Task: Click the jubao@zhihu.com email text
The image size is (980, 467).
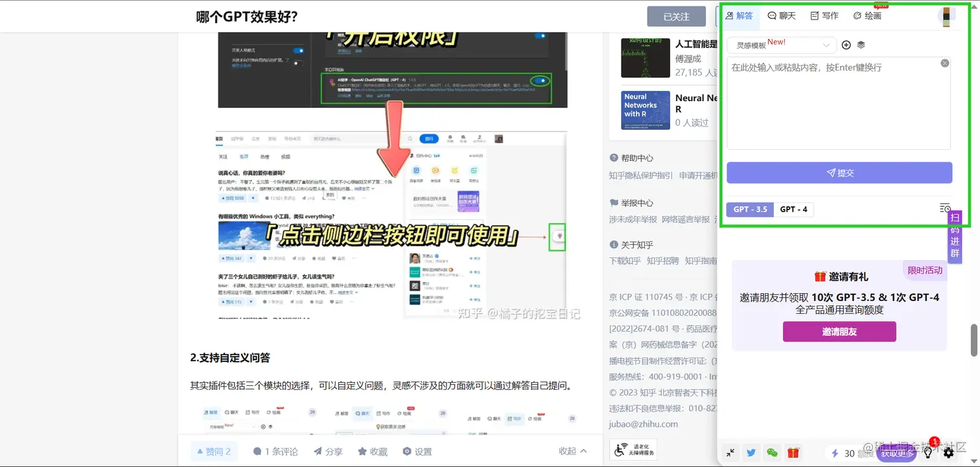Action: tap(643, 424)
